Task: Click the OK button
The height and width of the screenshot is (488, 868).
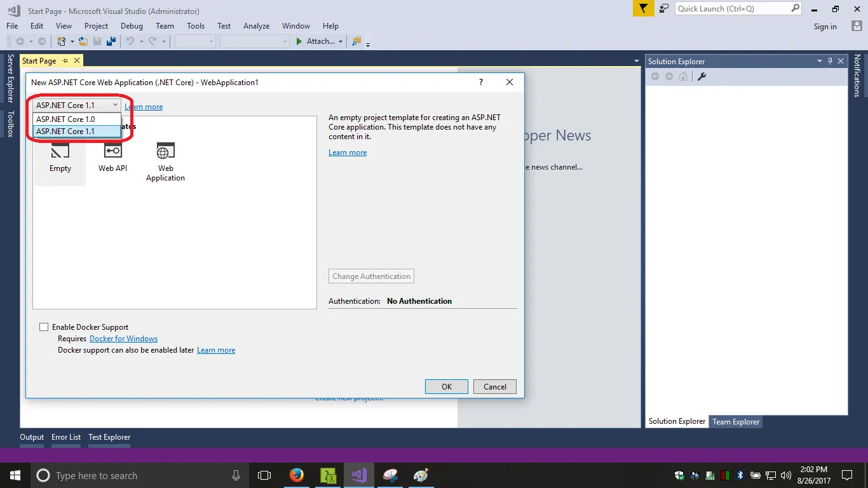Action: click(x=447, y=386)
